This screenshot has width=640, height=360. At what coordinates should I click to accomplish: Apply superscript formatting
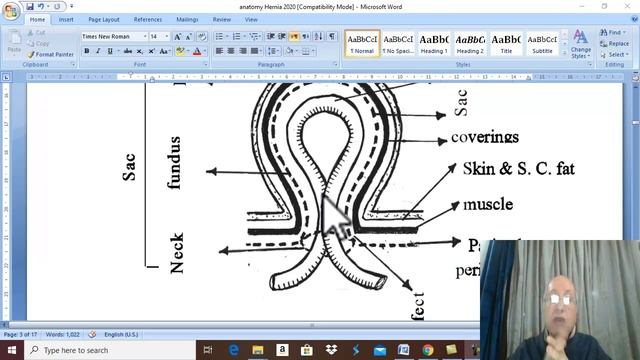point(151,51)
